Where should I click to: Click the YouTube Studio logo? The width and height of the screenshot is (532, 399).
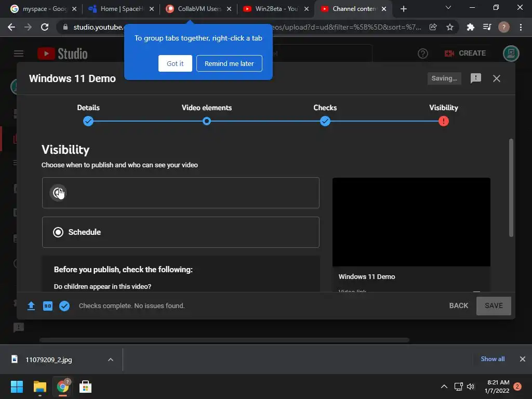[62, 54]
